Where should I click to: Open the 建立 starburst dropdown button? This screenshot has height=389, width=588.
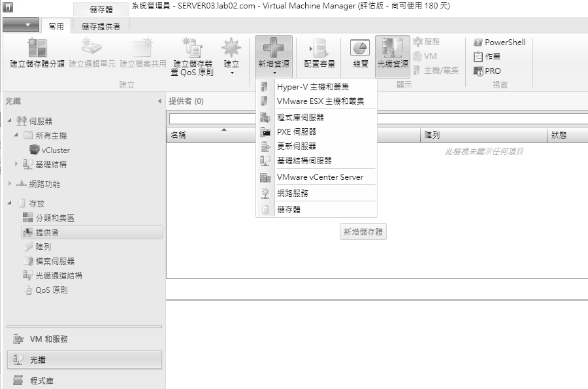231,56
